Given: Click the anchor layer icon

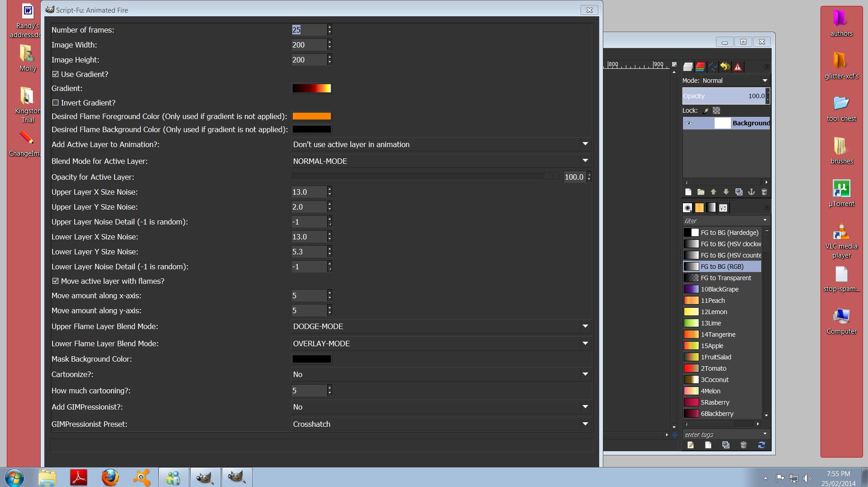Looking at the screenshot, I should 751,192.
